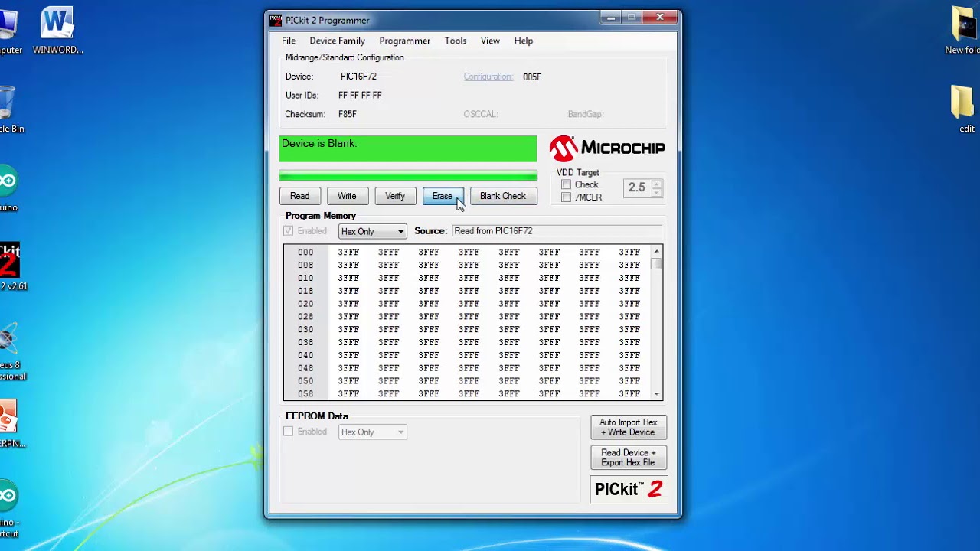Click the green progress bar
The image size is (980, 551).
click(x=408, y=176)
